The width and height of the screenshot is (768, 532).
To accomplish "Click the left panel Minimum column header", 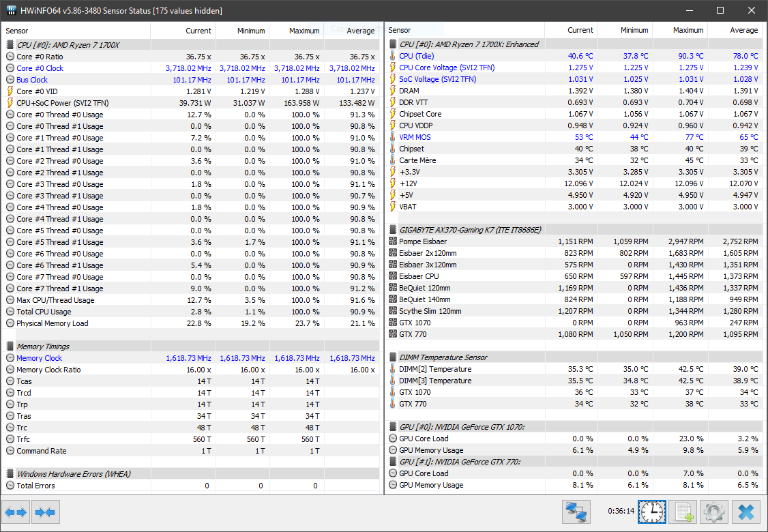I will point(242,31).
